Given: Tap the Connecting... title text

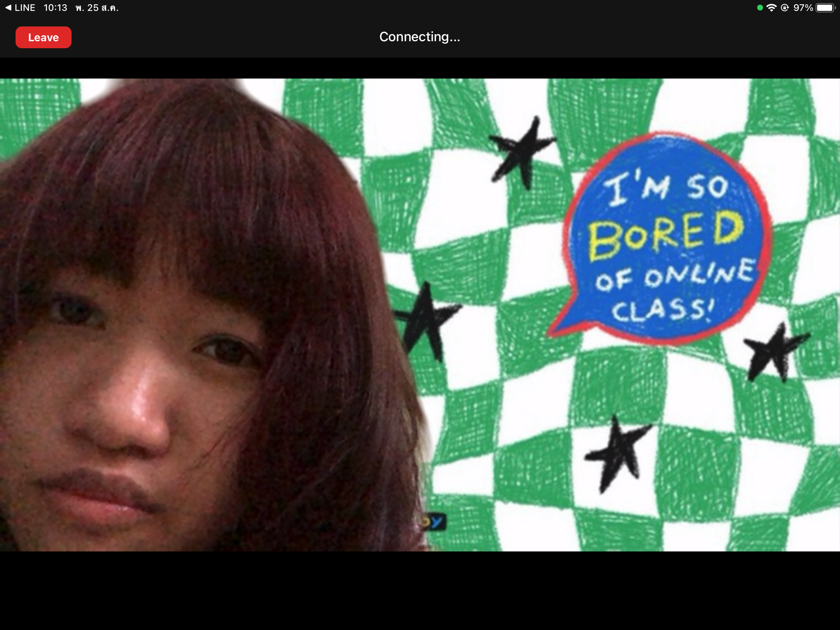Looking at the screenshot, I should [420, 37].
